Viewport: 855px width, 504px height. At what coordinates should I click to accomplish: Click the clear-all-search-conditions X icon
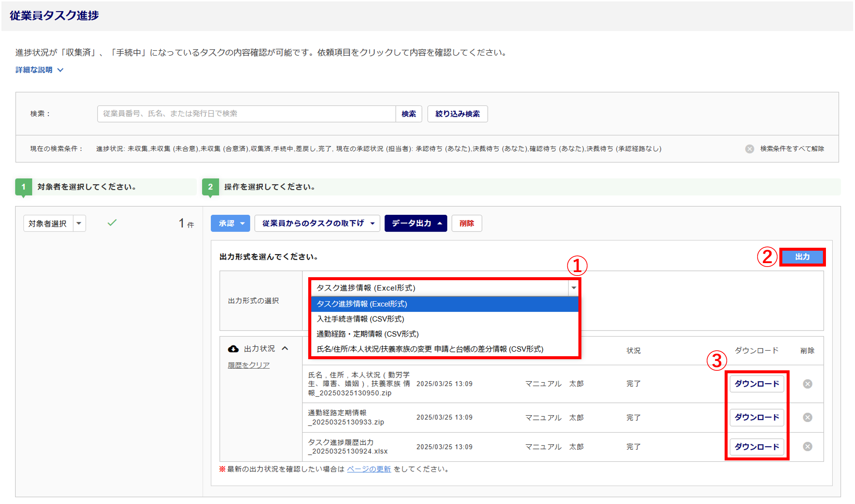pos(749,149)
